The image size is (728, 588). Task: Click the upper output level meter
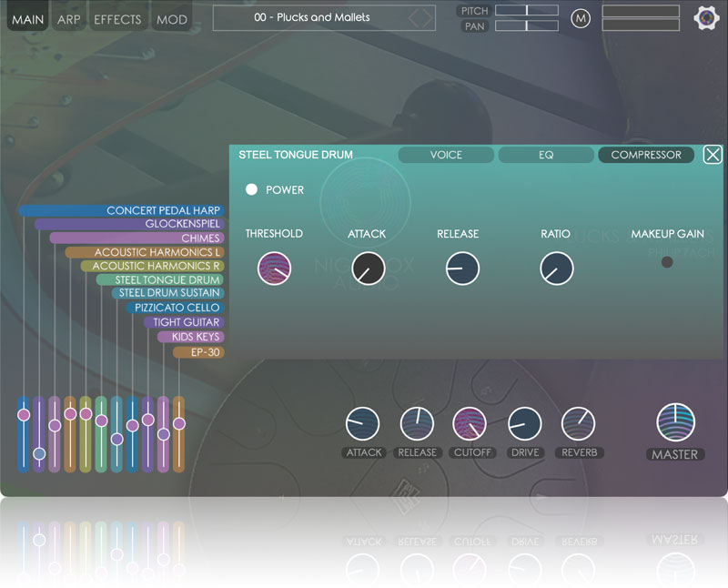click(641, 11)
